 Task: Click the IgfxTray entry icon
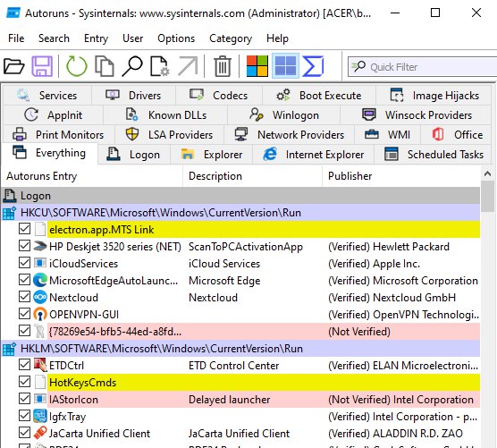coord(40,416)
